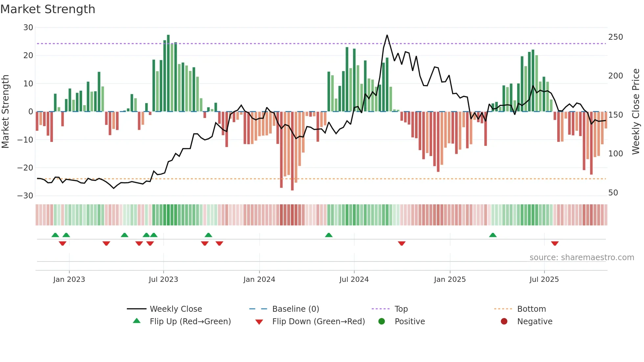Click the weekly close line's highest peak
Image resolution: width=644 pixels, height=362 pixels.
387,35
